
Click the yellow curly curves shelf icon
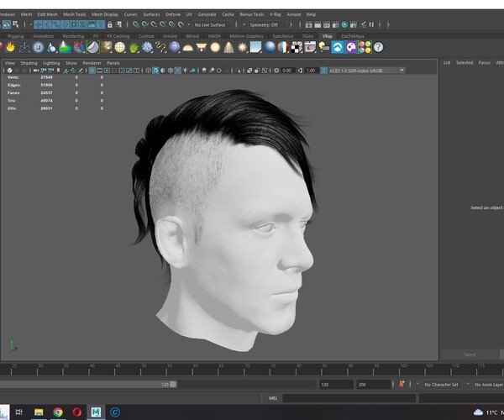160,48
